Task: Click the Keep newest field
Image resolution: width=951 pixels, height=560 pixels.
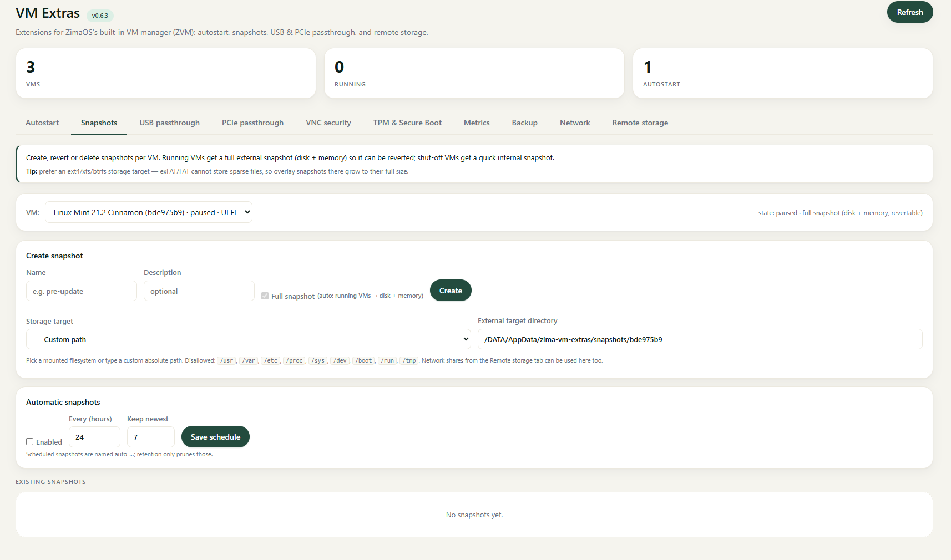Action: (151, 437)
